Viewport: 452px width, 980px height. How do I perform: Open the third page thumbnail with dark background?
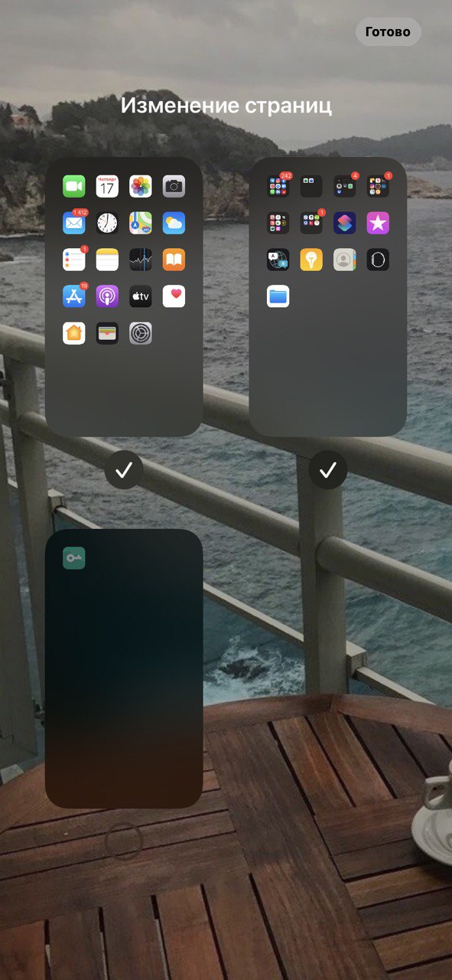(124, 668)
